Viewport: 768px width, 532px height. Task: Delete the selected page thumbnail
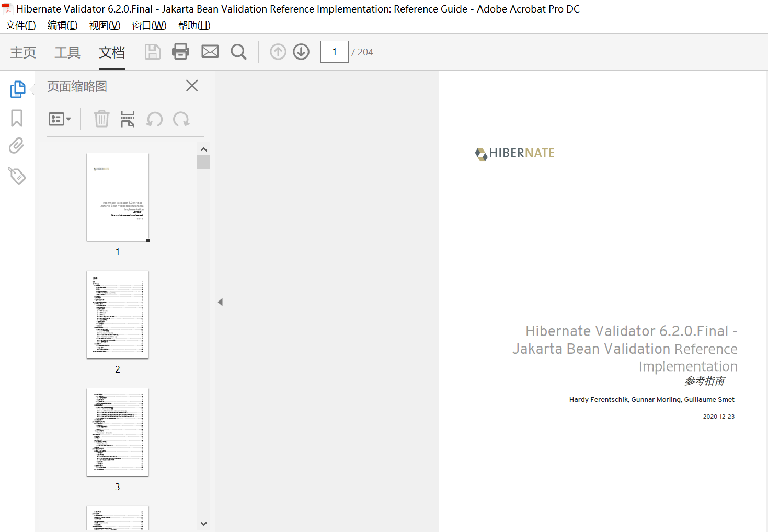(x=101, y=119)
